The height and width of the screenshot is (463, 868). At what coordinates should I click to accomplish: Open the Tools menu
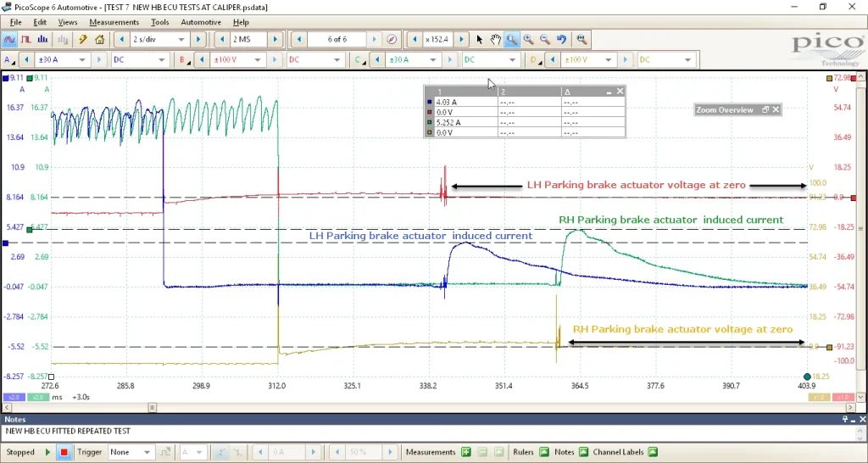160,22
